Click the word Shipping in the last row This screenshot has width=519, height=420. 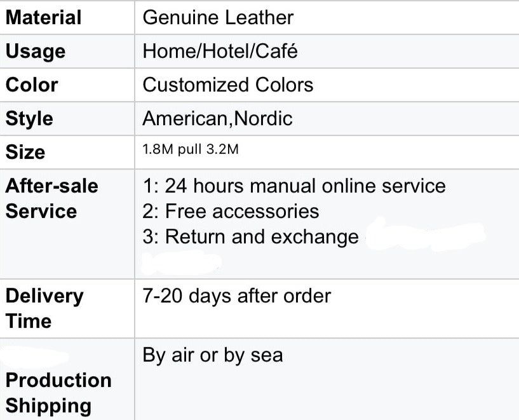tap(48, 406)
